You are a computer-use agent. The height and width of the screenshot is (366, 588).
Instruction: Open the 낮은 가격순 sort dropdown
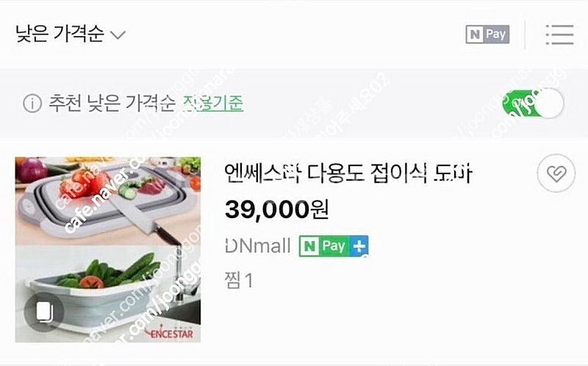71,34
